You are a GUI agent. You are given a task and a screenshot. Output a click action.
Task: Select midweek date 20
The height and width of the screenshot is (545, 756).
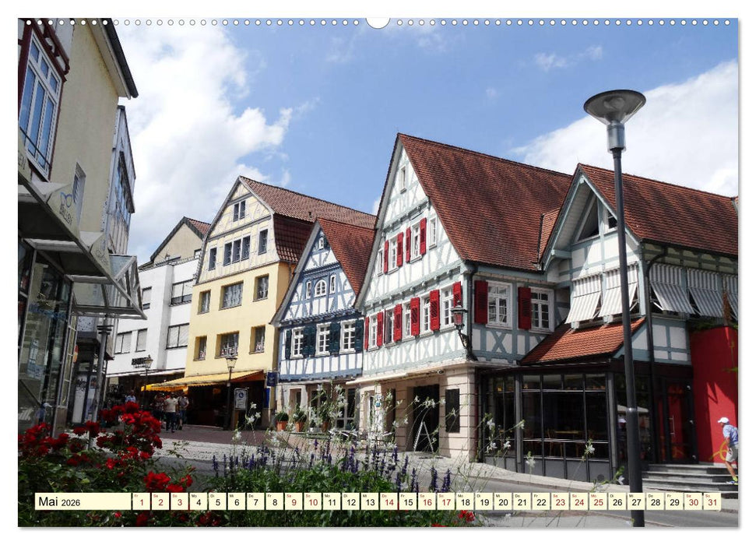click(503, 503)
